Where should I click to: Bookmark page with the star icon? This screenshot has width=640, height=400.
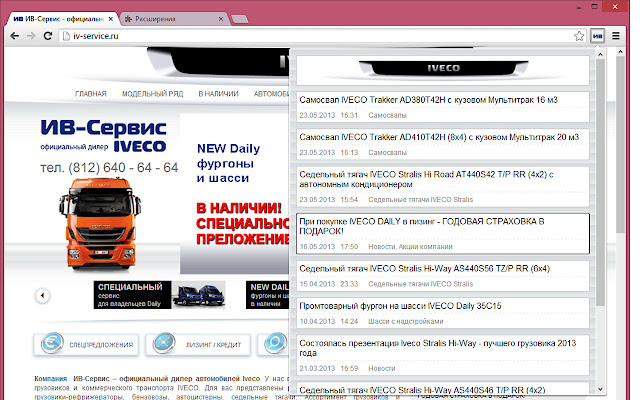point(579,36)
